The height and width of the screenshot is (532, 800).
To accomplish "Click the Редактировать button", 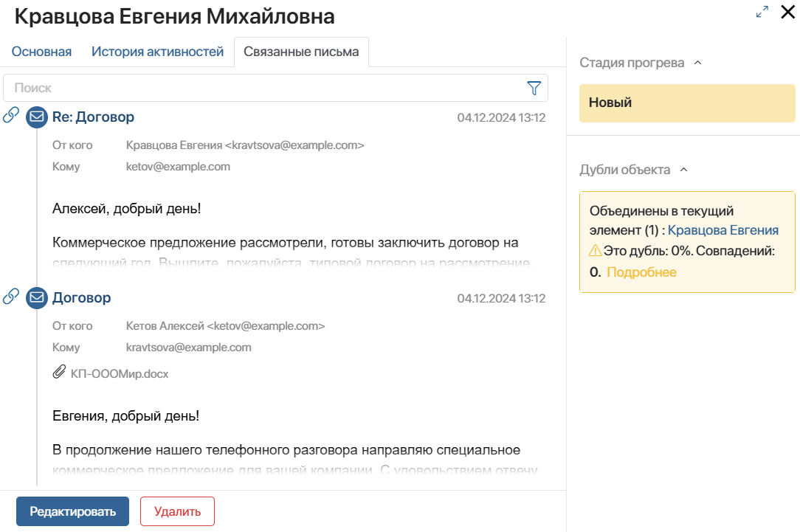I will [x=72, y=511].
